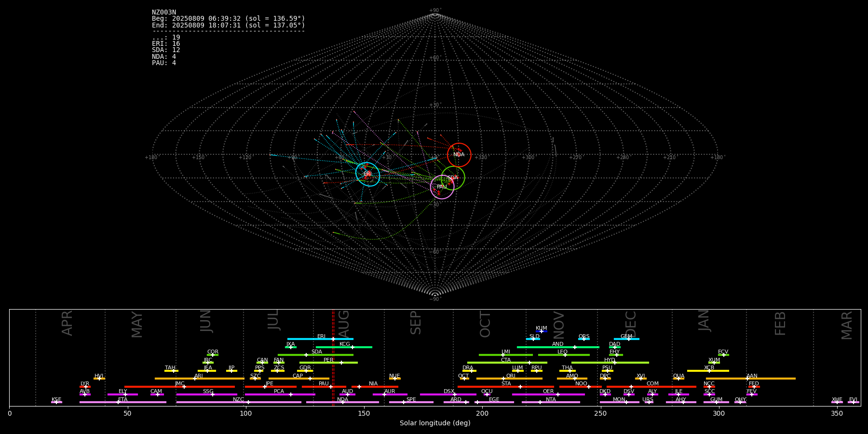The height and width of the screenshot is (434, 868).
Task: Click the green SDA radiant circle on sky map
Action: (453, 178)
